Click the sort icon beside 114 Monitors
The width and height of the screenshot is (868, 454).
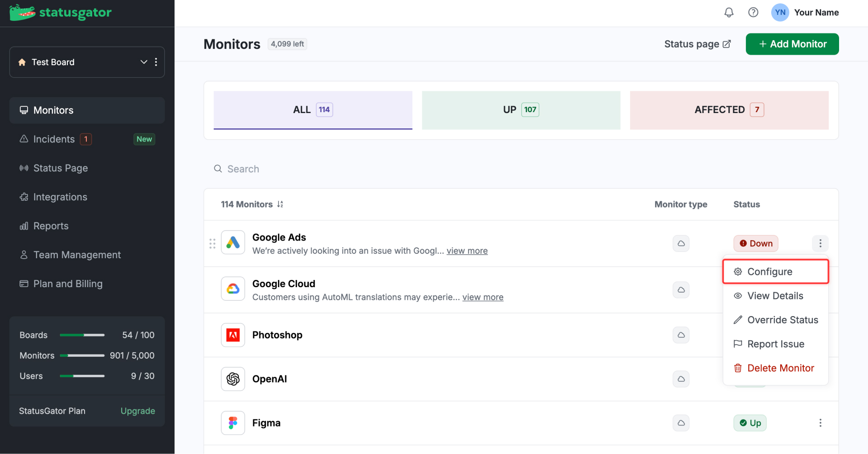point(280,204)
